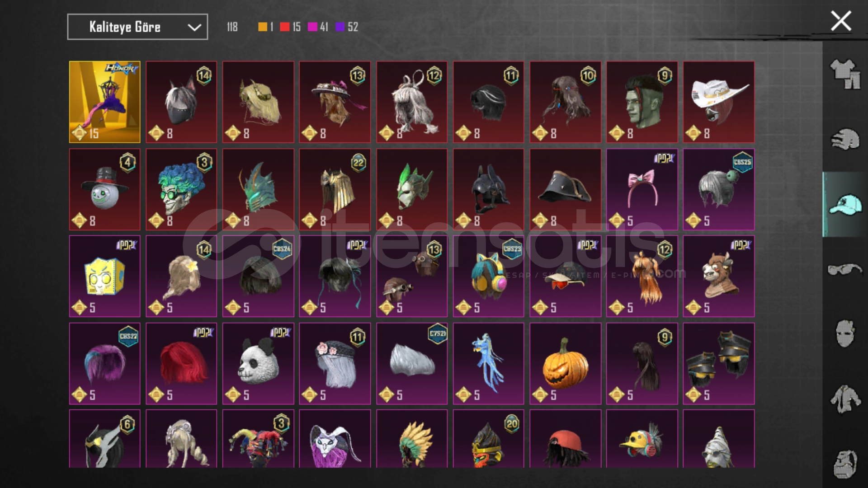Switch to the headgear cap category
The image size is (868, 488).
tap(845, 205)
